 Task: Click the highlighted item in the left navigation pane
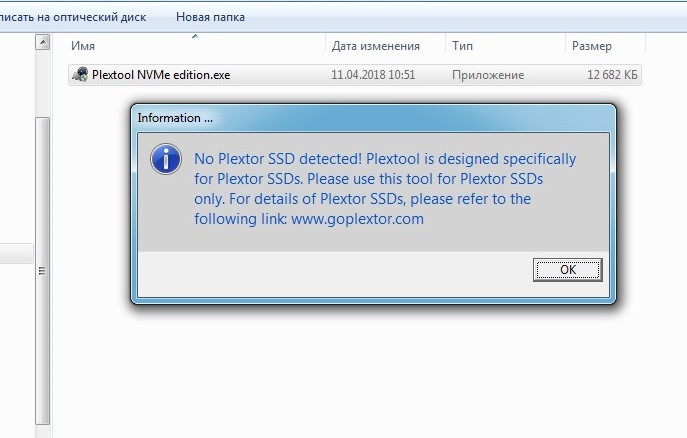[15, 254]
